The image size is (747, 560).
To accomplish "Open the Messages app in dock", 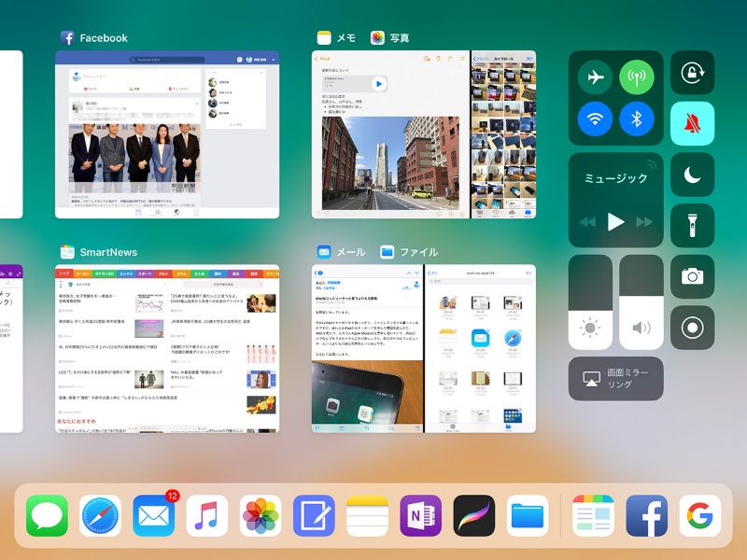I will (47, 515).
